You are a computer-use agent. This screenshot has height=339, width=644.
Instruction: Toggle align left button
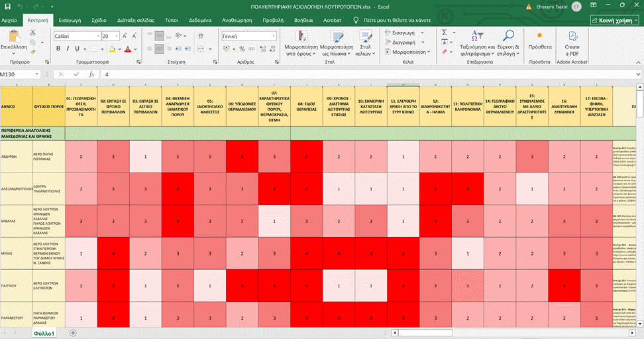(x=150, y=48)
